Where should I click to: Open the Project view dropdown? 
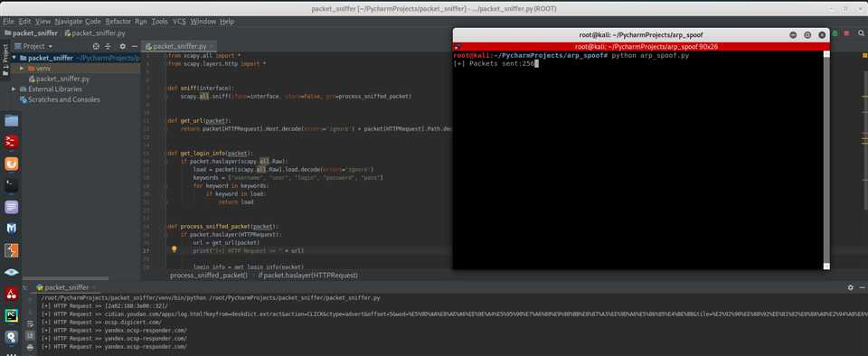coord(34,46)
